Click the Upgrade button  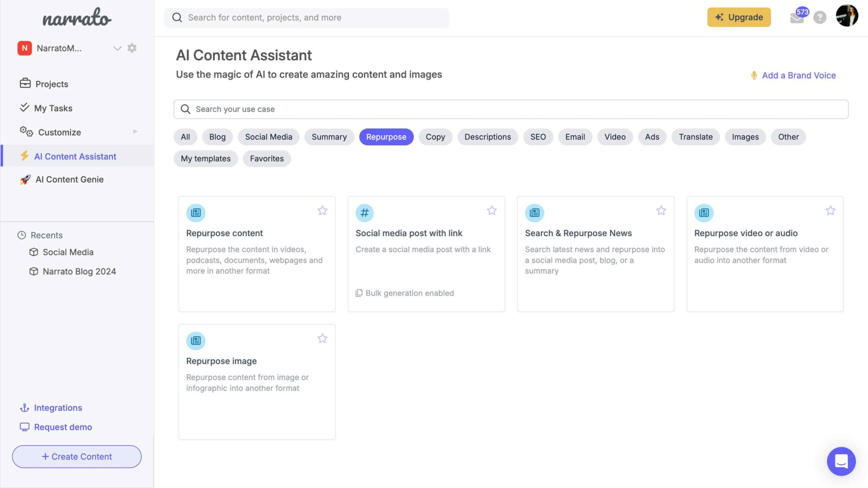point(739,17)
